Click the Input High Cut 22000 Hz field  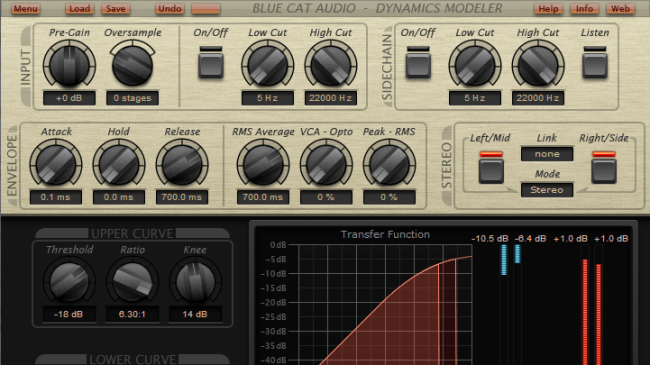point(330,98)
